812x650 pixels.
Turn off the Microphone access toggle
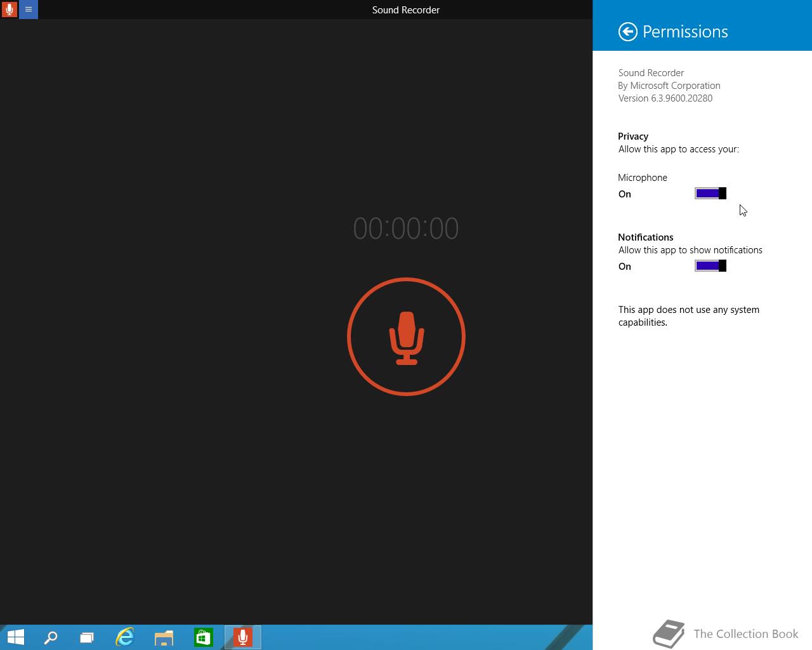pyautogui.click(x=710, y=194)
